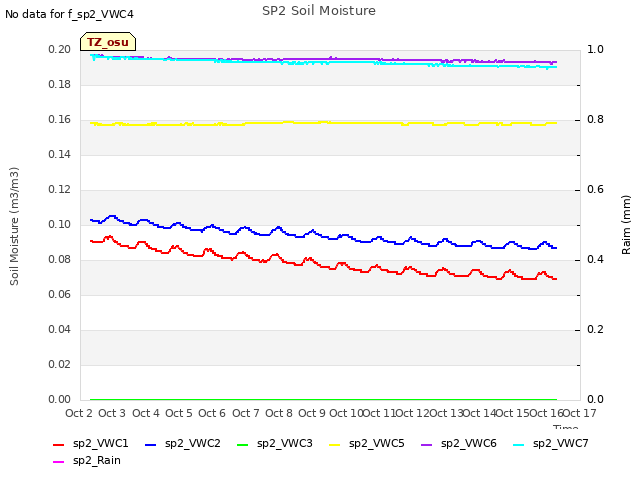Click the TZ_osu timezone label
Screen dimensions: 640x480
[108, 42]
